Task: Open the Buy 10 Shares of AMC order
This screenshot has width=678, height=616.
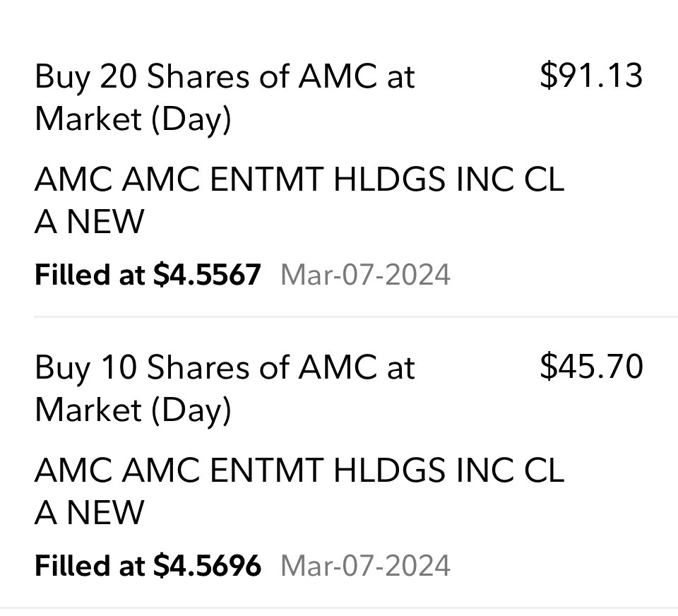Action: point(339,462)
